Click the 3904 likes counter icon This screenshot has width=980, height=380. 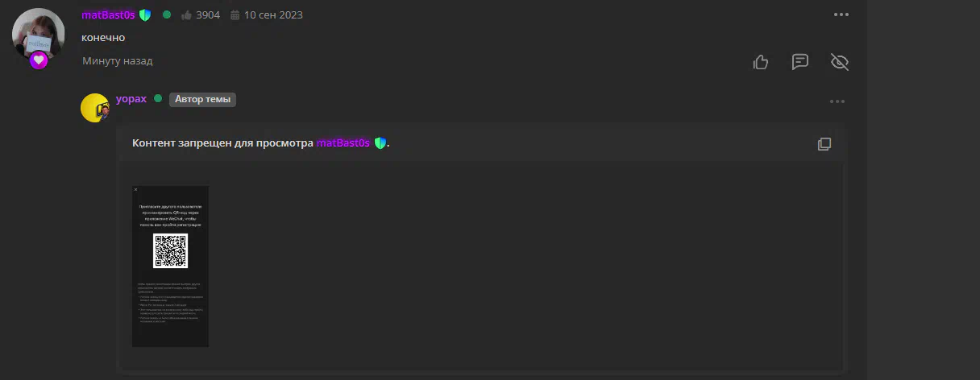click(x=187, y=14)
